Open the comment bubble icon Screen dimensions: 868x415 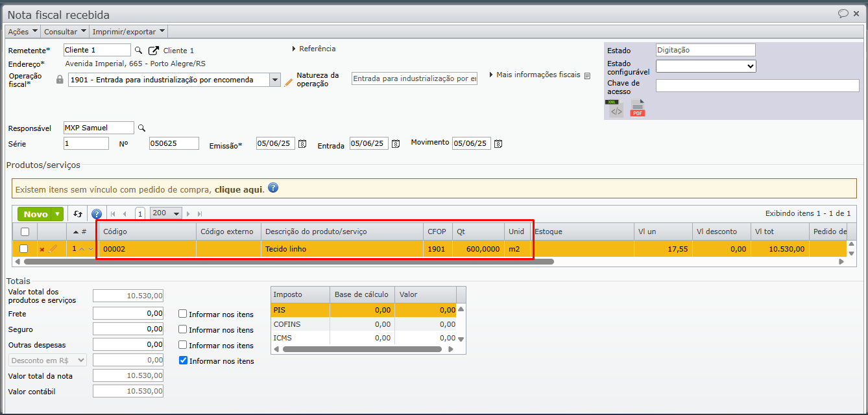843,14
